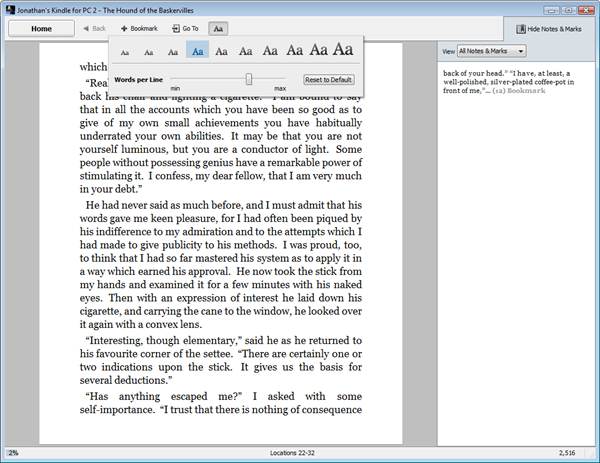600x463 pixels.
Task: Click Reset to Default button
Action: 329,79
